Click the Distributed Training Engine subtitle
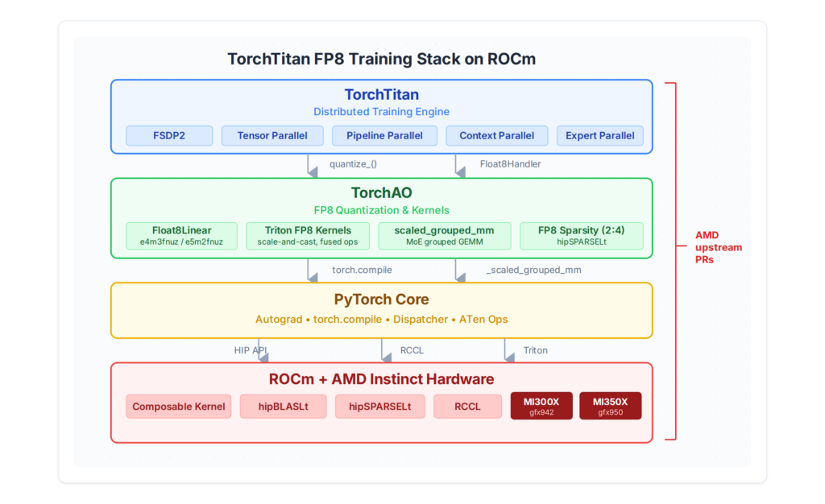The height and width of the screenshot is (504, 825). click(x=381, y=111)
